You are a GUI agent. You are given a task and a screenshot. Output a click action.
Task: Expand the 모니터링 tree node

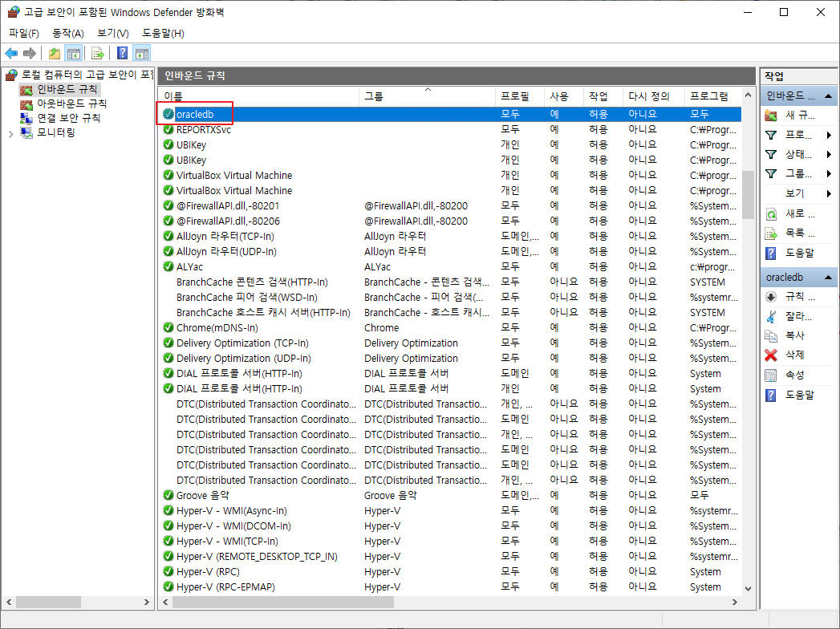click(x=10, y=134)
